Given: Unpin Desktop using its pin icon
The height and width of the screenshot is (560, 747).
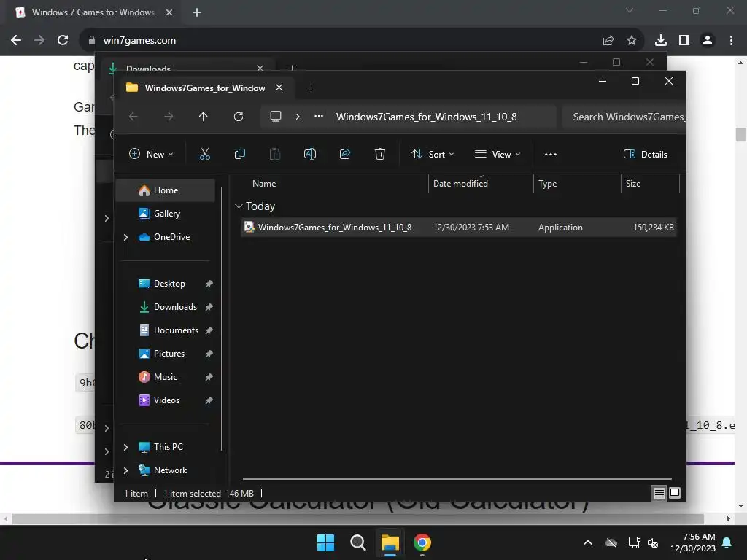Looking at the screenshot, I should click(x=209, y=284).
